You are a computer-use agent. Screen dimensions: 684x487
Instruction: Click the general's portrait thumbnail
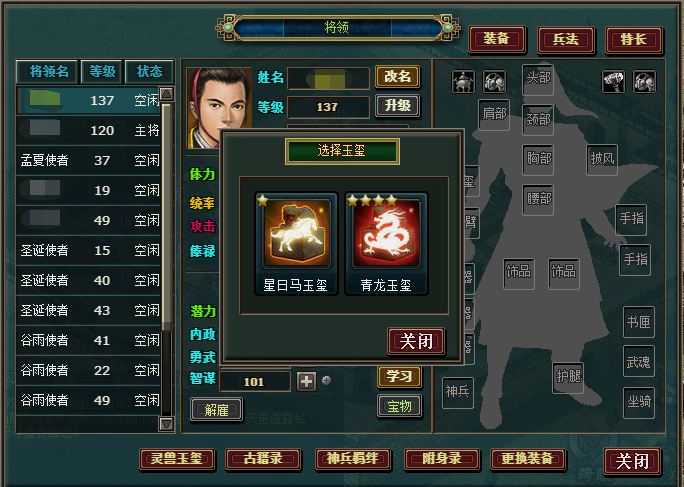[x=219, y=107]
